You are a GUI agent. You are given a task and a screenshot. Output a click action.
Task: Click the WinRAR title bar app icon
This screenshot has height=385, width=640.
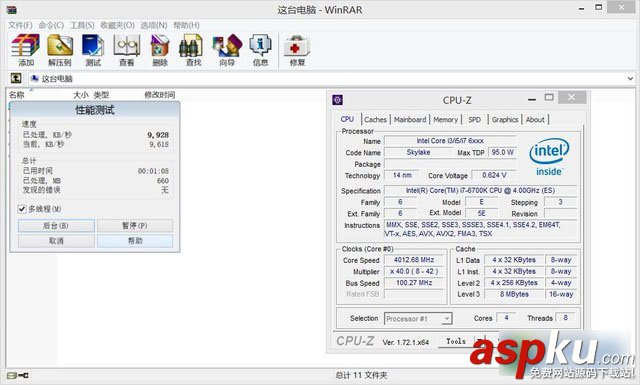point(11,10)
